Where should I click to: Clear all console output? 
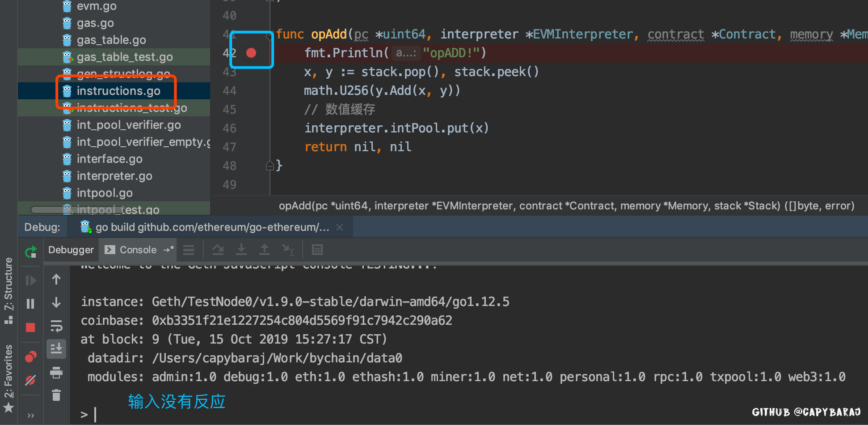coord(56,395)
